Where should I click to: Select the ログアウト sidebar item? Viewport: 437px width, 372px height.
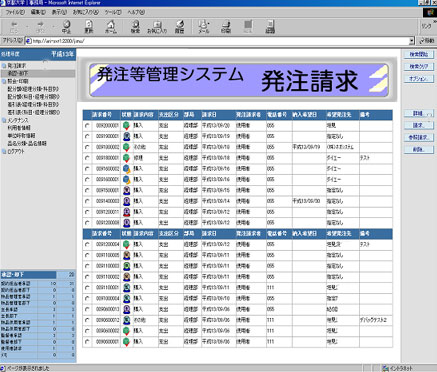[16, 151]
